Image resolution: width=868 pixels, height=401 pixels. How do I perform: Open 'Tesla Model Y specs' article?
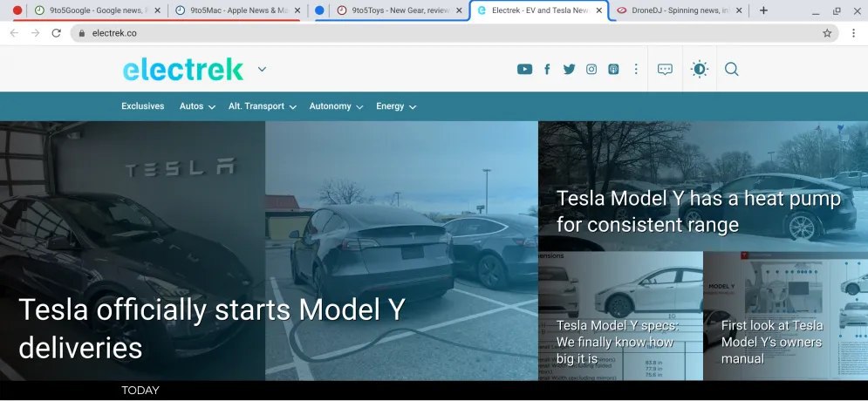click(x=618, y=342)
